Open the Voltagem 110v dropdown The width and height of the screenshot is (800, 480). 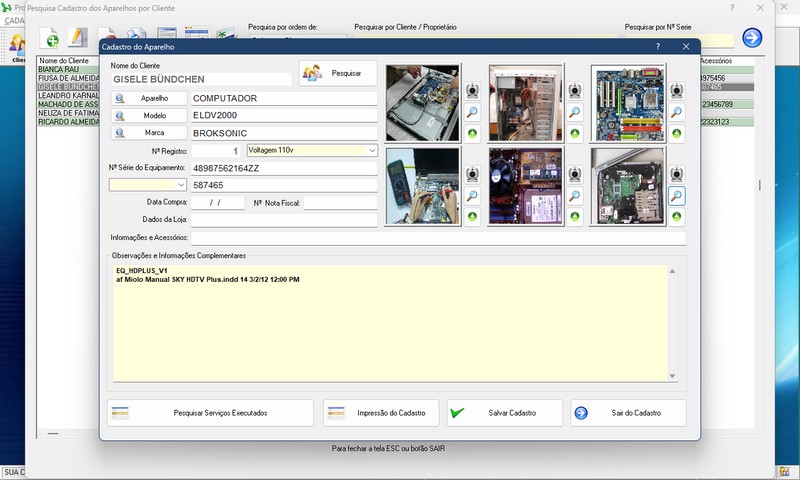point(372,150)
